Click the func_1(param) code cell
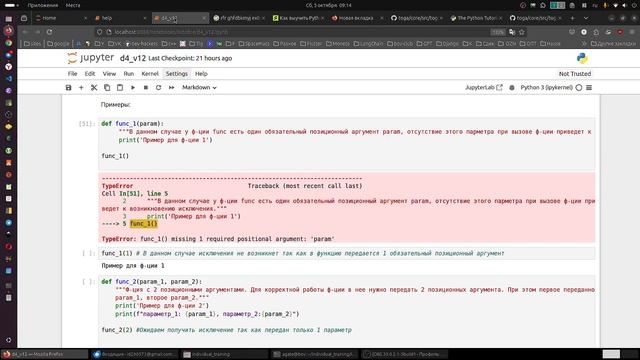The height and width of the screenshot is (360, 640). pyautogui.click(x=347, y=143)
